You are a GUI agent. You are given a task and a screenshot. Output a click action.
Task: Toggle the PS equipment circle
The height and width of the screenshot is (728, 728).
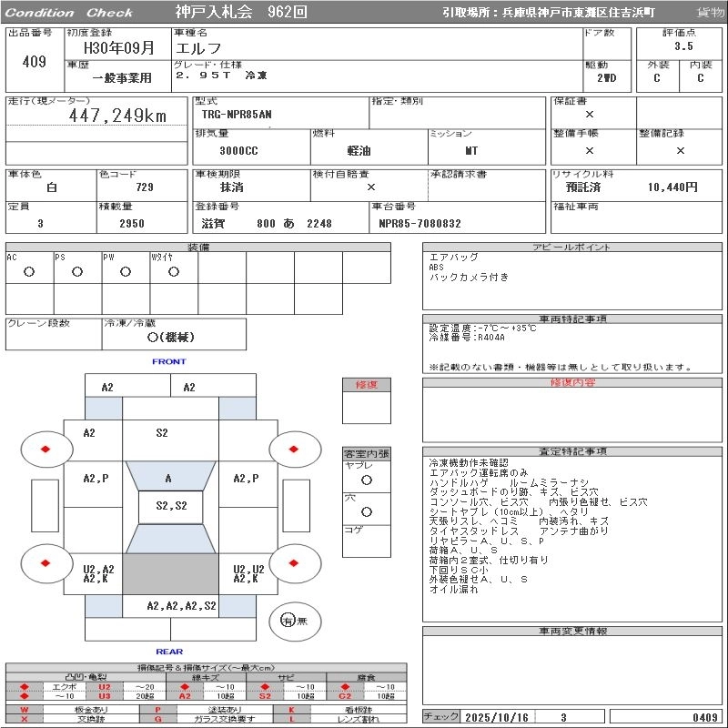tap(77, 271)
